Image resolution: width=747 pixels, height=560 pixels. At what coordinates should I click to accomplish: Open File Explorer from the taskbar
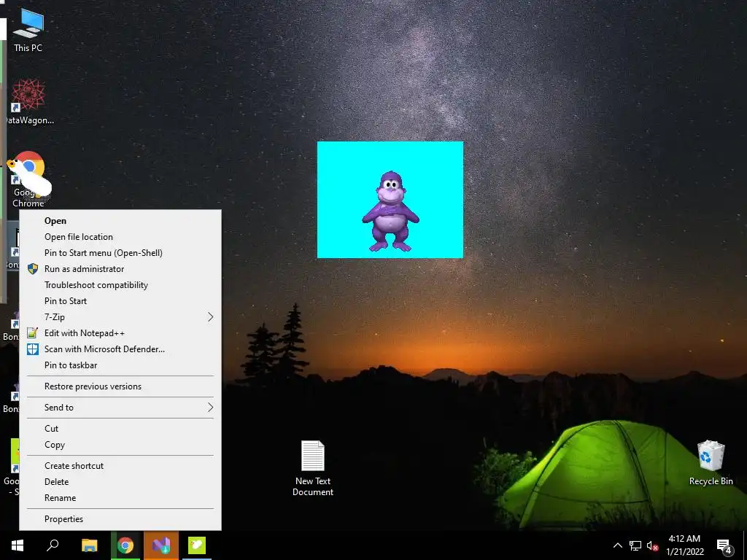coord(89,545)
